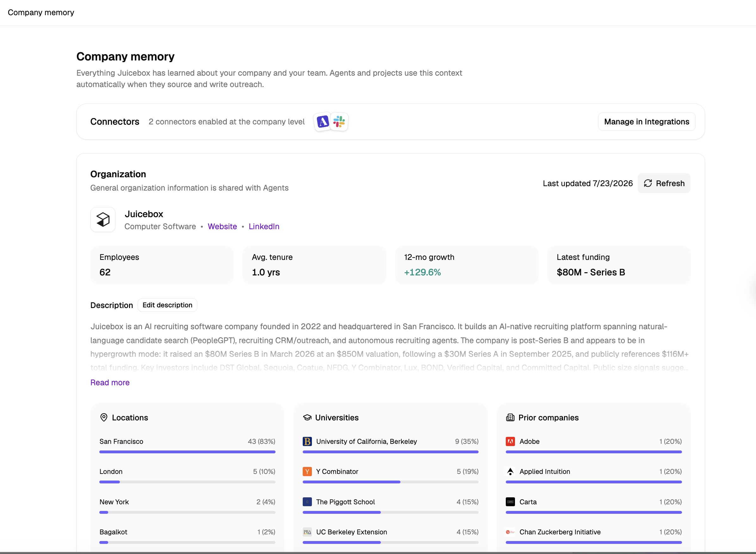Click the '$80M - Series B' value
This screenshot has width=756, height=554.
click(x=591, y=272)
